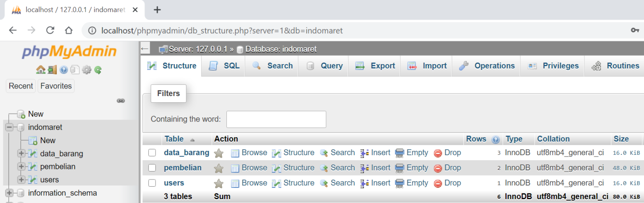Open navigation panel settings gear icon
Screen dimensions: 644x203
(86, 70)
